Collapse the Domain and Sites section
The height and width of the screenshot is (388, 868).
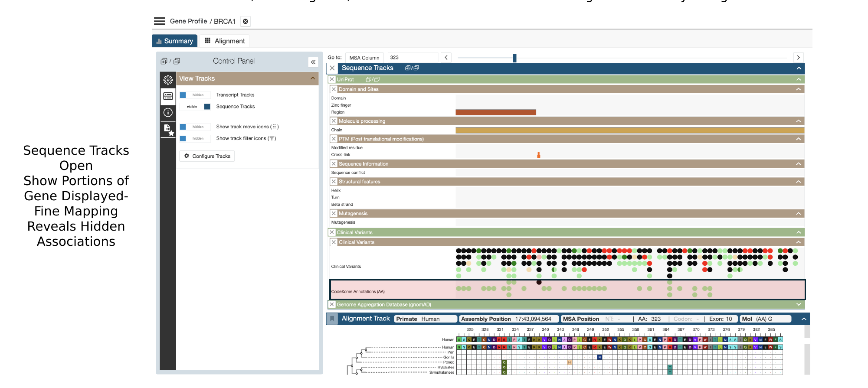[799, 89]
